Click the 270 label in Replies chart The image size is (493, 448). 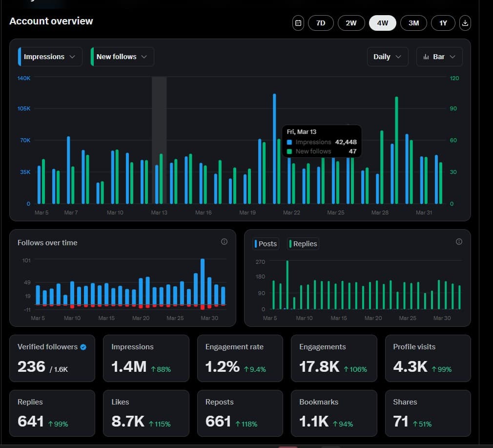(260, 262)
